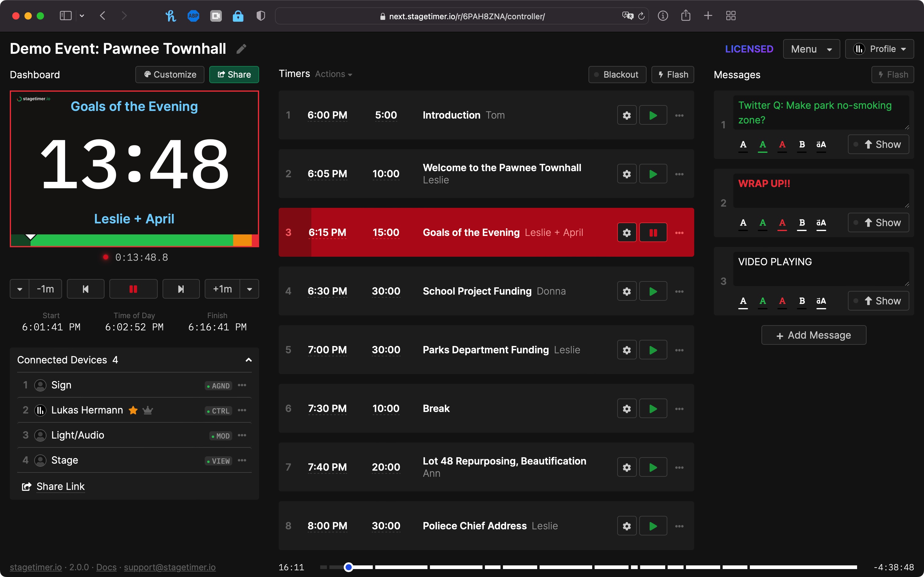Add one minute with +1m button
The height and width of the screenshot is (577, 924).
222,289
